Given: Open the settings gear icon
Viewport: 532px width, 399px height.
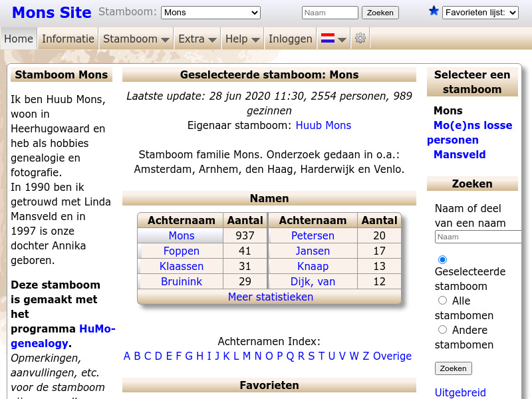Looking at the screenshot, I should pyautogui.click(x=360, y=39).
